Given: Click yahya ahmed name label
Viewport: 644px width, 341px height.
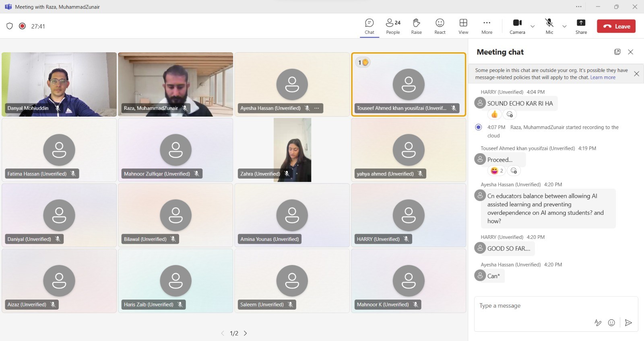Looking at the screenshot, I should [385, 174].
